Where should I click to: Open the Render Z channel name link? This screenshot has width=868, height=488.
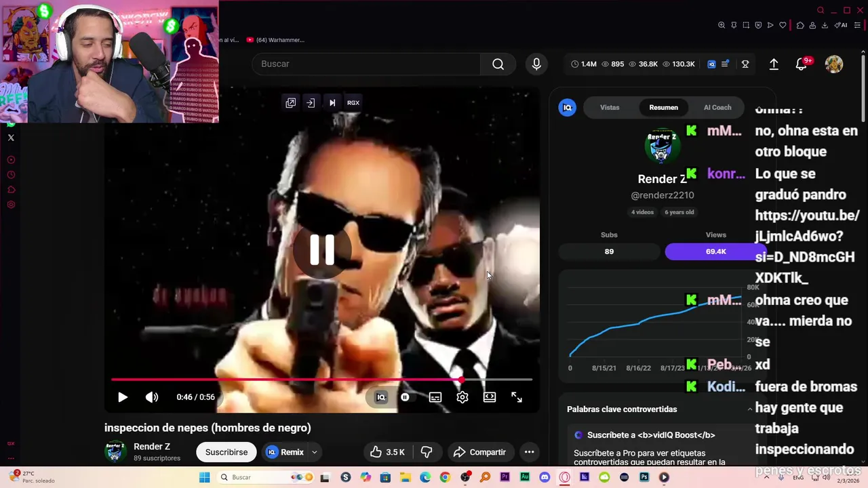152,447
